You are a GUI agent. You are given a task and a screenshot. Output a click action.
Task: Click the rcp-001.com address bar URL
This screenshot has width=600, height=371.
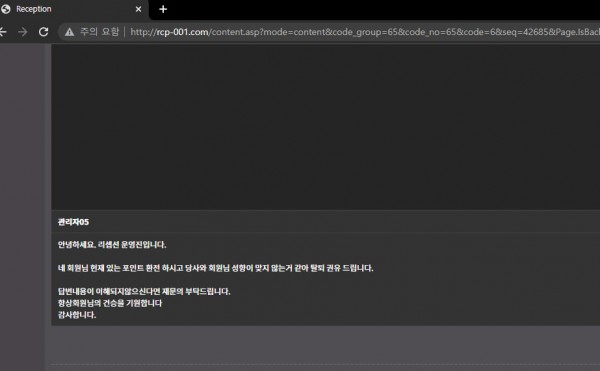coord(364,32)
